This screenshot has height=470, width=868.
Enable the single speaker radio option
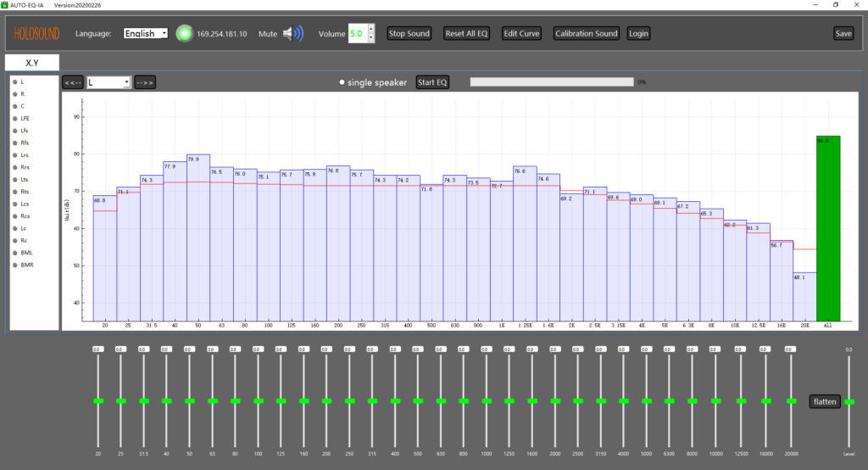coord(342,82)
